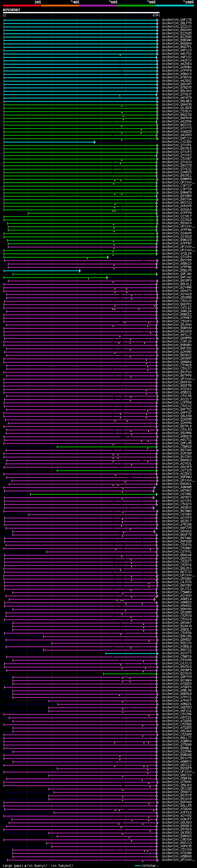The image size is (197, 868).
Task: Select the UniRef100_A4ZKM2 label
Action: [177, 81]
